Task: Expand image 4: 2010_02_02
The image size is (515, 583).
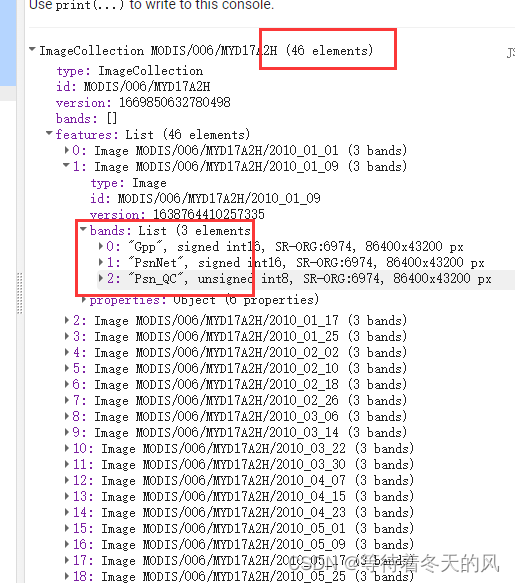Action: click(67, 352)
